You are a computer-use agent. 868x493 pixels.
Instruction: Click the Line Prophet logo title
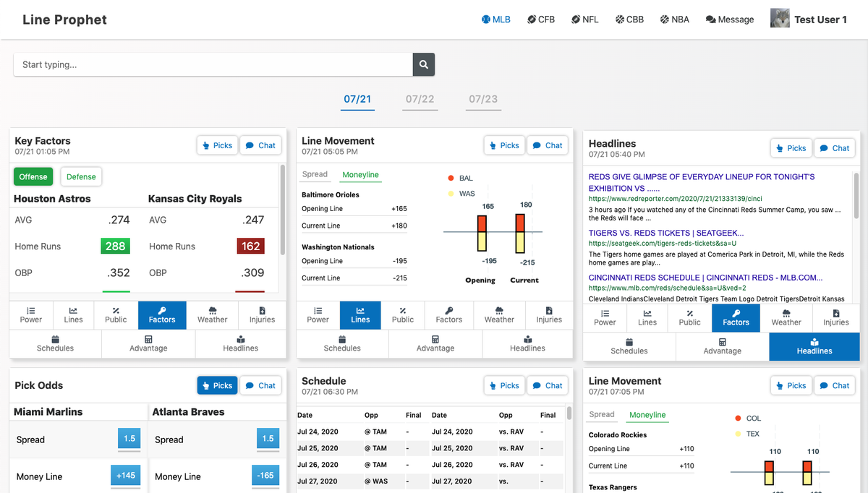click(x=64, y=20)
